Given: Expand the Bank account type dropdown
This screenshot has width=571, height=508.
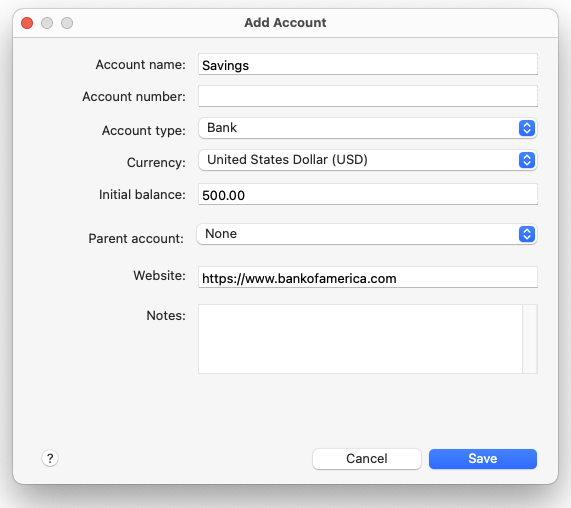Looking at the screenshot, I should [x=367, y=128].
